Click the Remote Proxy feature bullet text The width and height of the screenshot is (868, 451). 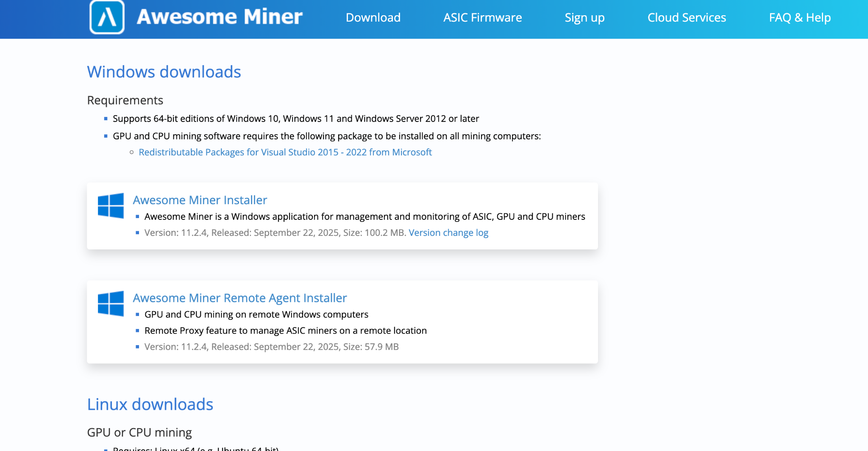coord(285,330)
